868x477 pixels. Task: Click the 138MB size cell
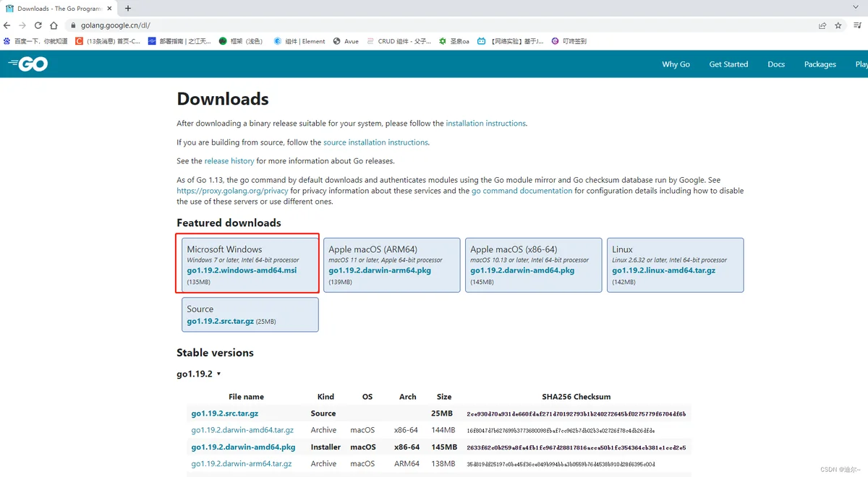[x=443, y=464]
